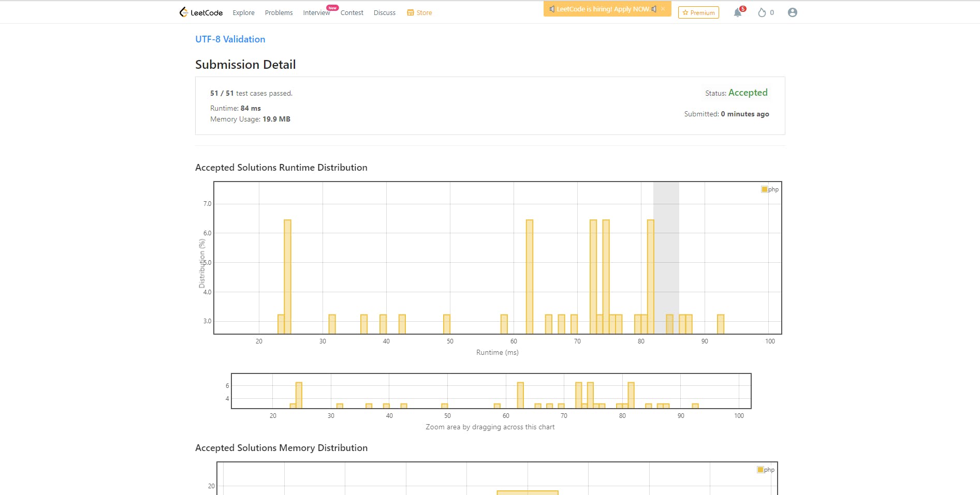The width and height of the screenshot is (980, 495).
Task: Open the Explore menu
Action: click(x=243, y=12)
